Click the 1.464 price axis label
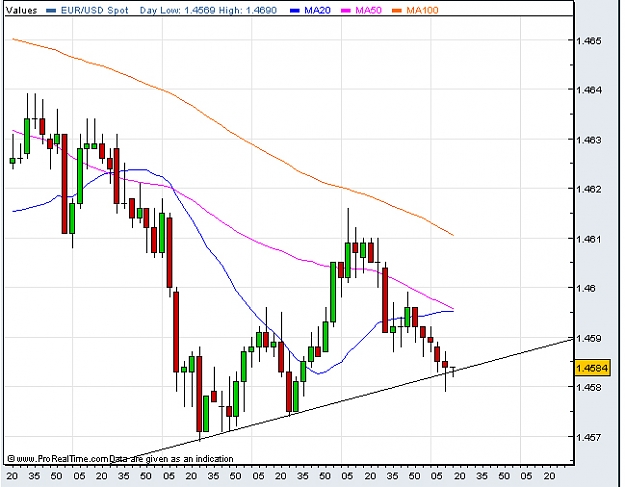Screen dimensions: 625x487 (589, 90)
